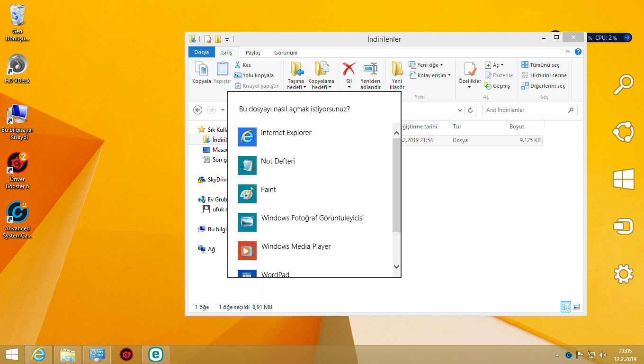The width and height of the screenshot is (644, 364).
Task: Create a folder with Yeni klasör
Action: pyautogui.click(x=397, y=75)
